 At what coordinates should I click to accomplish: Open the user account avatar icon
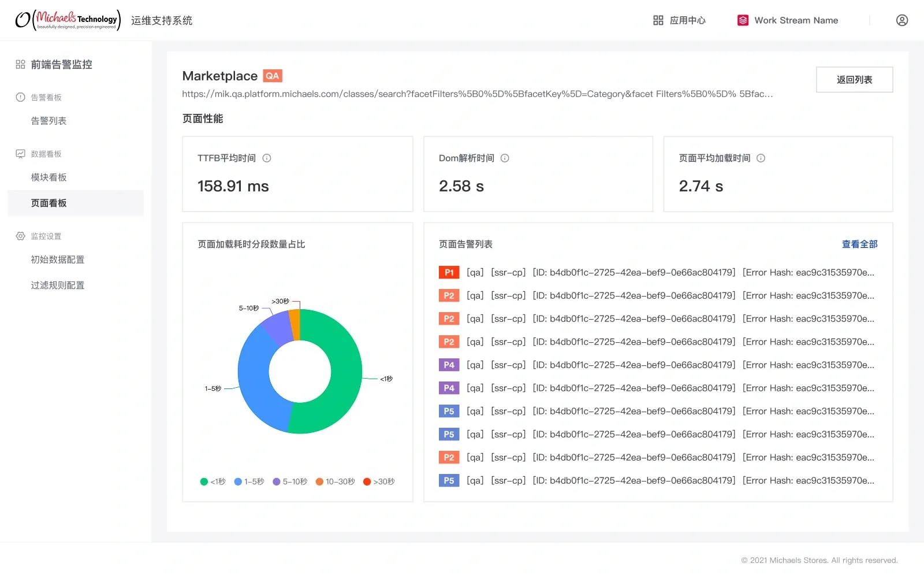[x=901, y=20]
